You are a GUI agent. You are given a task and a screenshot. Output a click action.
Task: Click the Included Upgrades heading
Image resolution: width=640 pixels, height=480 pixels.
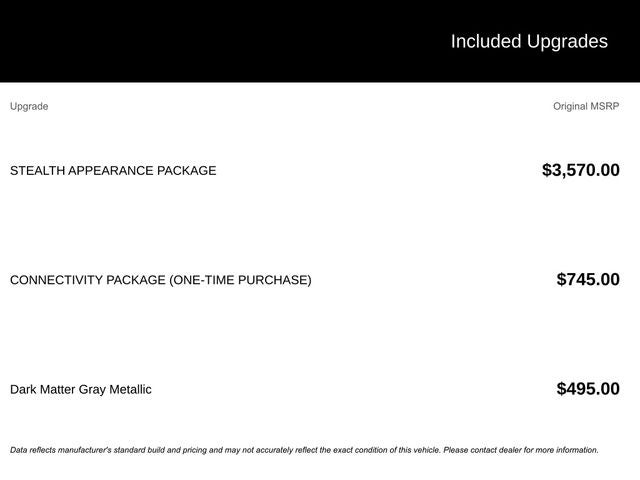528,41
